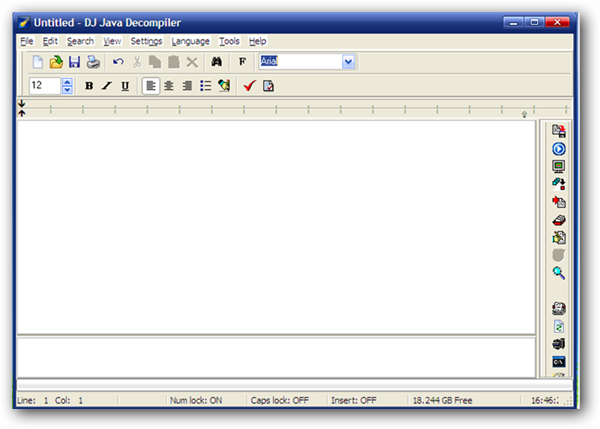The height and width of the screenshot is (429, 600).
Task: Toggle Italic formatting
Action: [107, 86]
